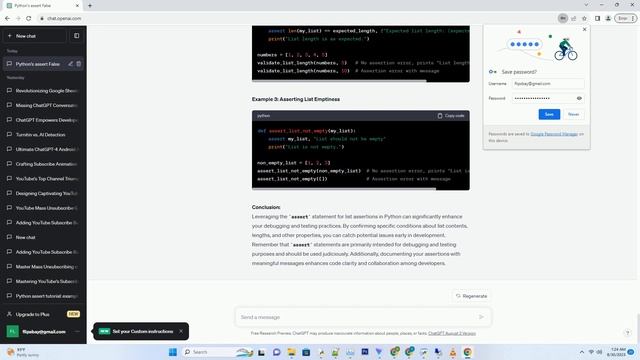Open YouTube's Top Channel chat
640x360 pixels.
pos(43,179)
